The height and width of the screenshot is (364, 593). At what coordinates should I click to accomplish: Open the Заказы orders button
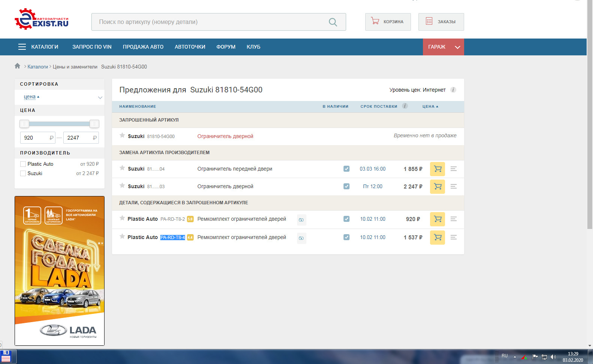[x=441, y=22]
